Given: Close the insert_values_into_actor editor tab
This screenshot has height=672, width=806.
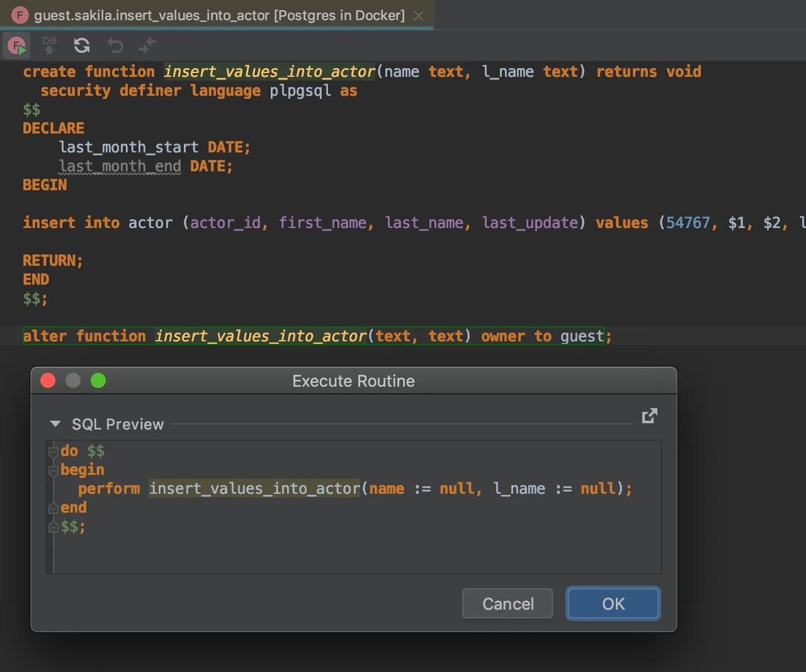Looking at the screenshot, I should point(419,16).
